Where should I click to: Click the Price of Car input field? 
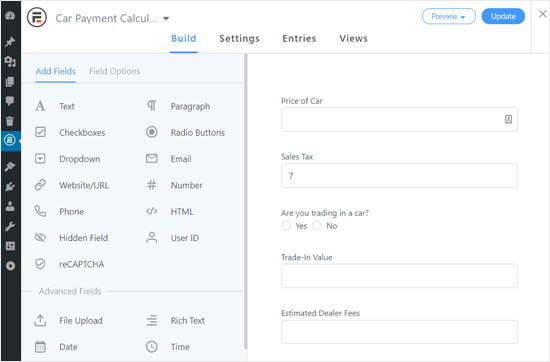coord(399,120)
